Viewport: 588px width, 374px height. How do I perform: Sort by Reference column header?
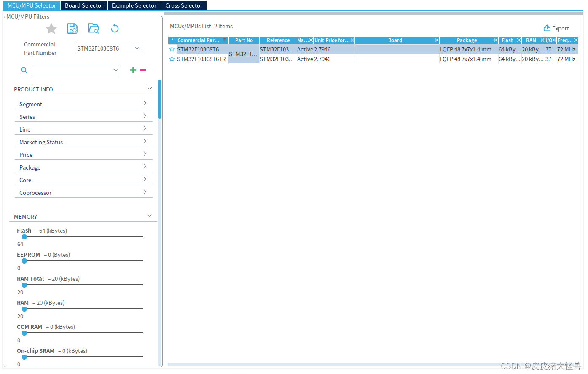coord(278,40)
